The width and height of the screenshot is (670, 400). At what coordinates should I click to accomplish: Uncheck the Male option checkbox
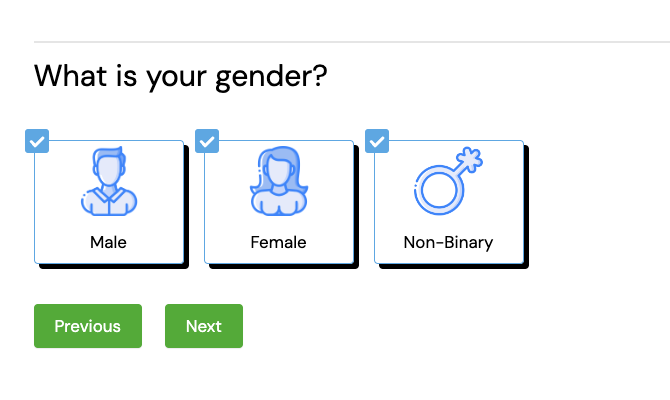(x=36, y=142)
